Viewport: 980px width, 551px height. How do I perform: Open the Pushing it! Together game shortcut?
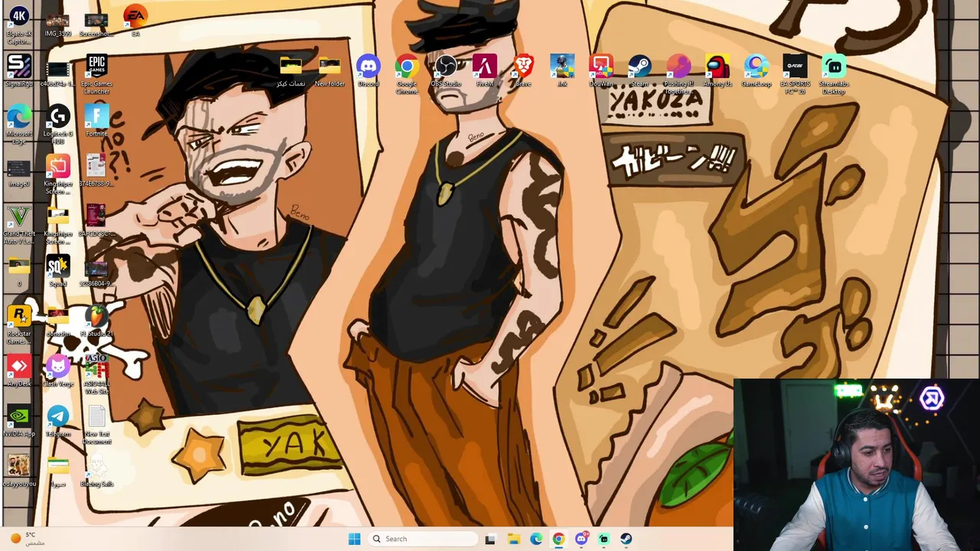pyautogui.click(x=678, y=75)
